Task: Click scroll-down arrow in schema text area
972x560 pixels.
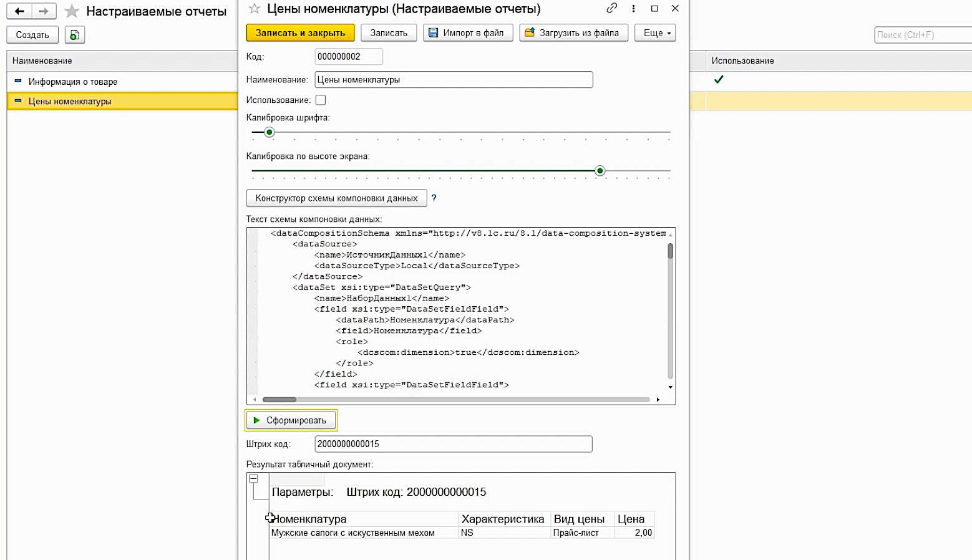Action: click(671, 387)
